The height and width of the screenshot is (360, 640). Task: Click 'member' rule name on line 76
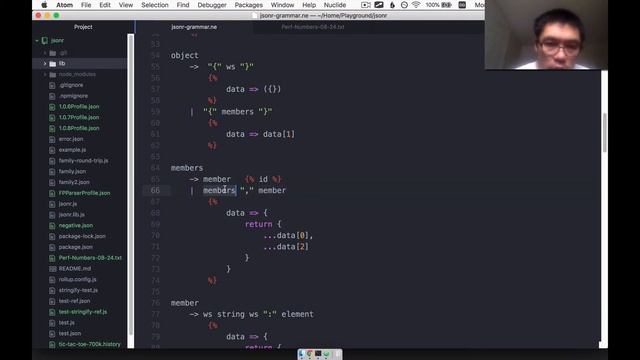pos(184,303)
